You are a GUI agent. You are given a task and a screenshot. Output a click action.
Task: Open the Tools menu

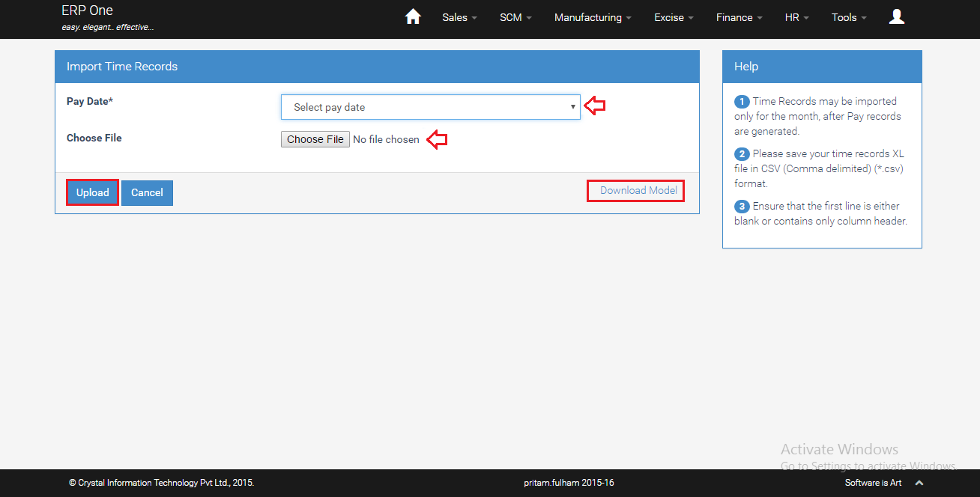coord(849,17)
